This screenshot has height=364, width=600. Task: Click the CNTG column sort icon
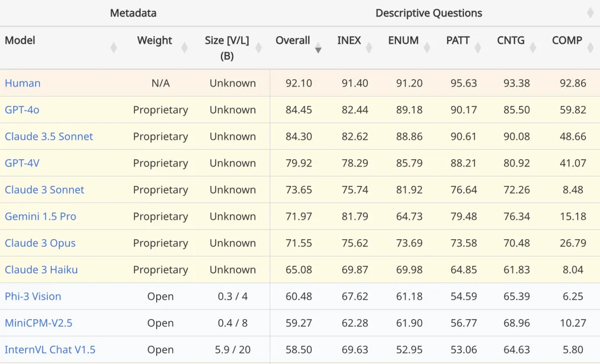[533, 48]
